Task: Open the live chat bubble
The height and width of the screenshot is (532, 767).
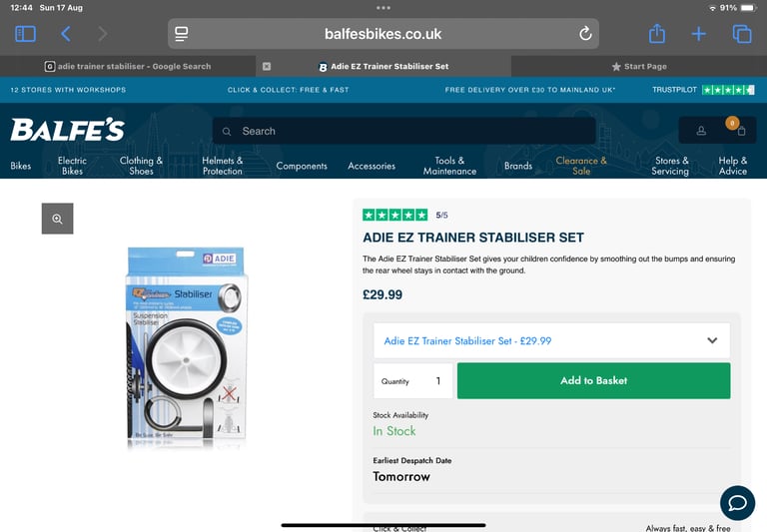Action: (737, 503)
